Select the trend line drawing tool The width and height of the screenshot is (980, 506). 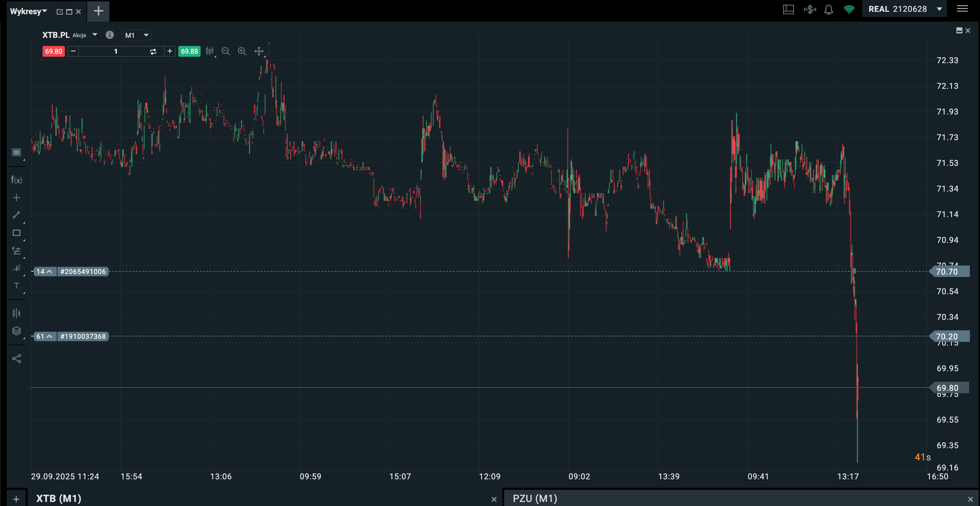coord(16,215)
